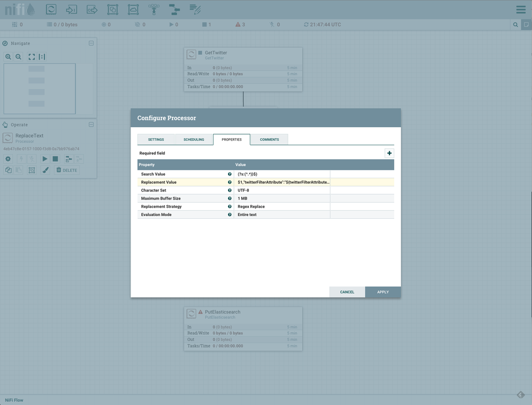The height and width of the screenshot is (405, 532).
Task: Open the Comments tab
Action: click(x=269, y=139)
